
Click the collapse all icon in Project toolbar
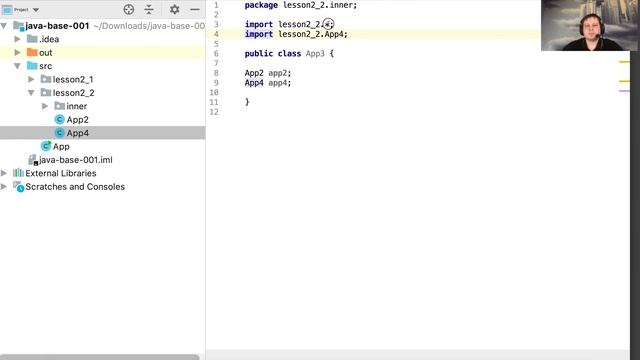coord(149,9)
